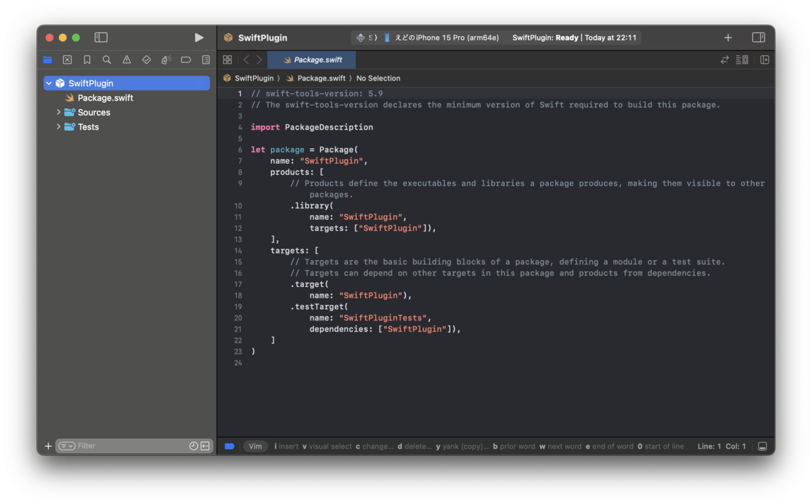Toggle recently modified files filter clock
Screen dimensions: 812x504
point(194,446)
